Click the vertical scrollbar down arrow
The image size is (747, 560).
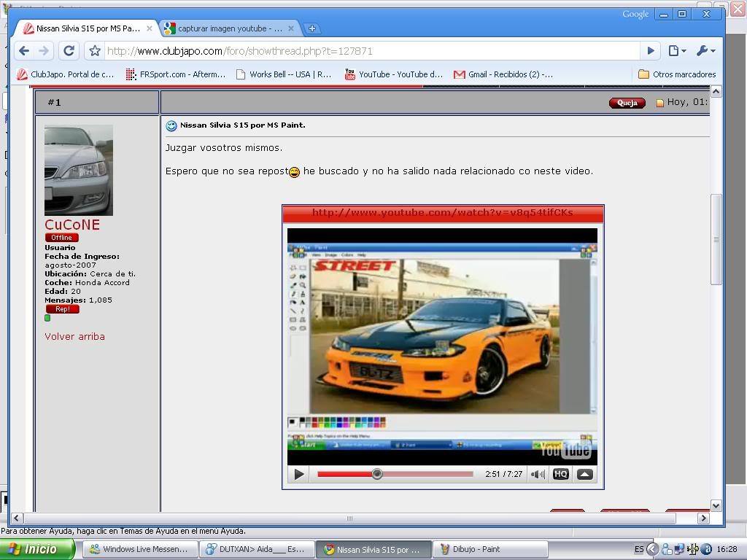716,506
